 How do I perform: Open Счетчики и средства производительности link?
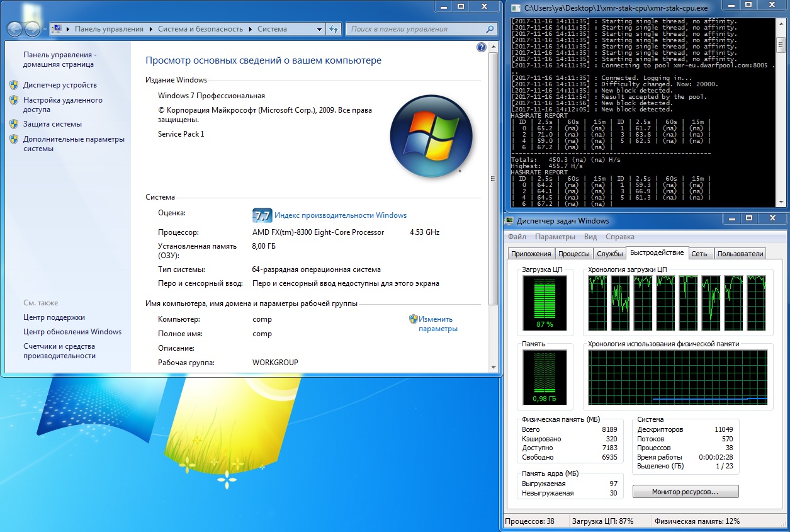pyautogui.click(x=60, y=351)
